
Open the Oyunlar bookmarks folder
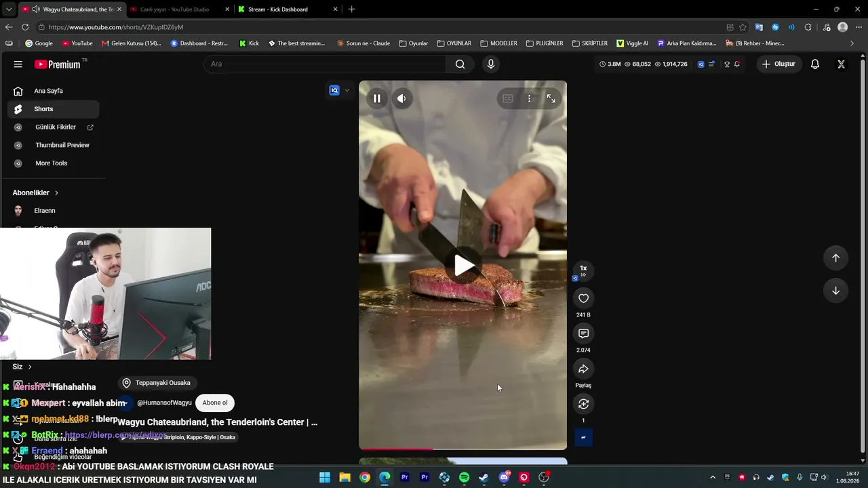click(x=414, y=43)
